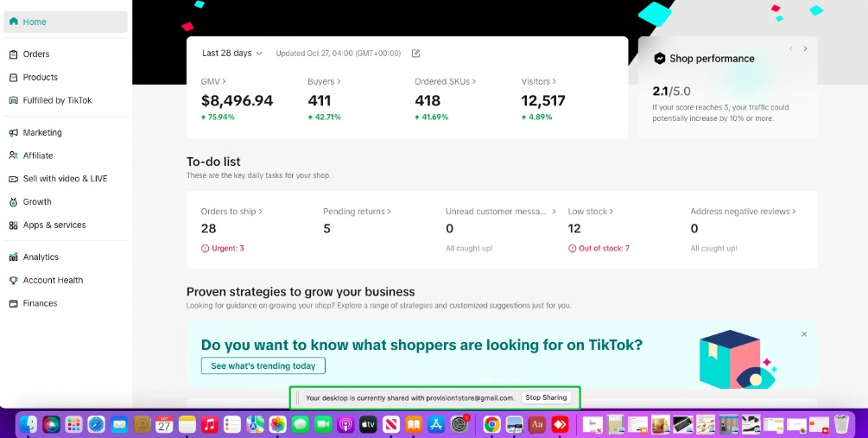Open System Settings from the Dock
Image resolution: width=868 pixels, height=438 pixels.
(460, 425)
